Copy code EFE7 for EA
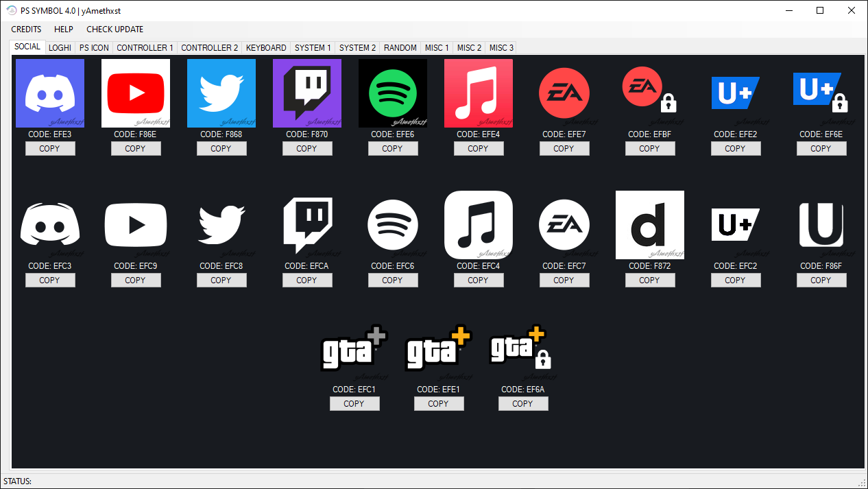 [564, 148]
